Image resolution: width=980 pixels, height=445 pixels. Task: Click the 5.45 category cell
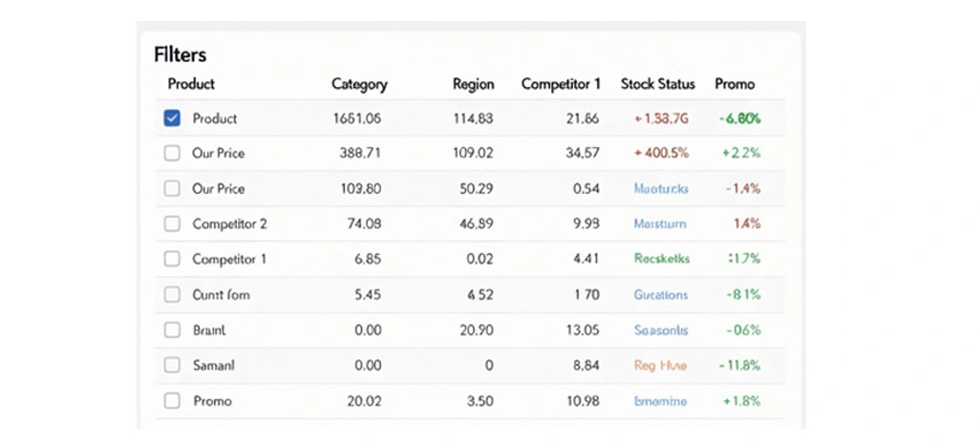tap(368, 294)
